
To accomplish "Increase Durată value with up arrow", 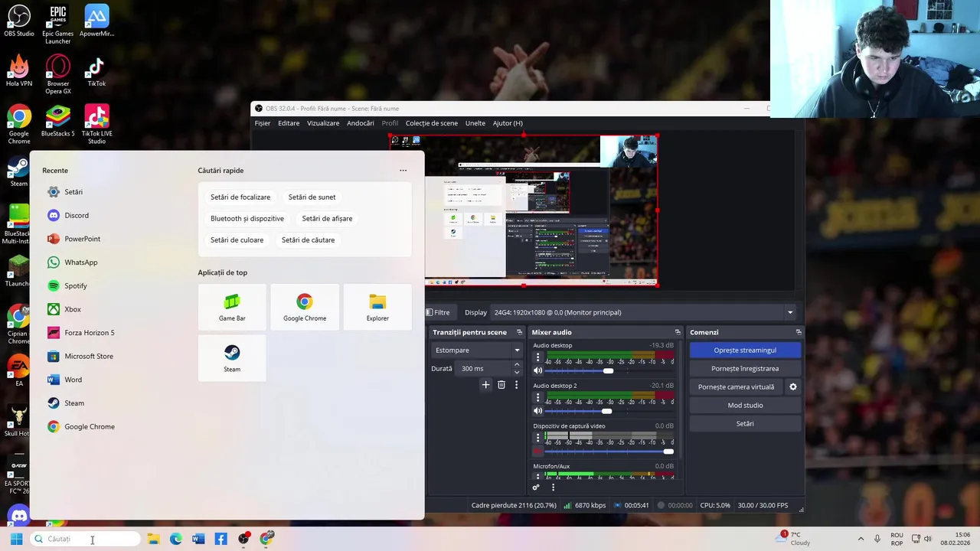I will point(517,365).
